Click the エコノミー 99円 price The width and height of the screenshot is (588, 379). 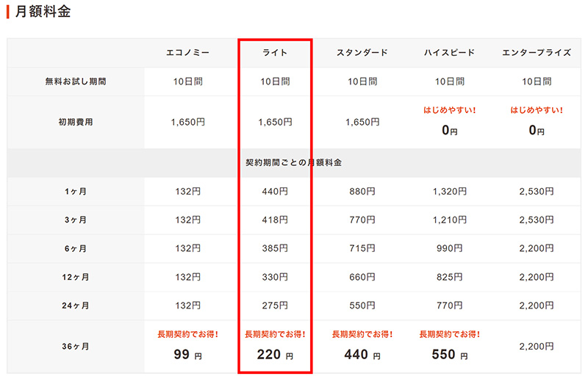point(187,354)
